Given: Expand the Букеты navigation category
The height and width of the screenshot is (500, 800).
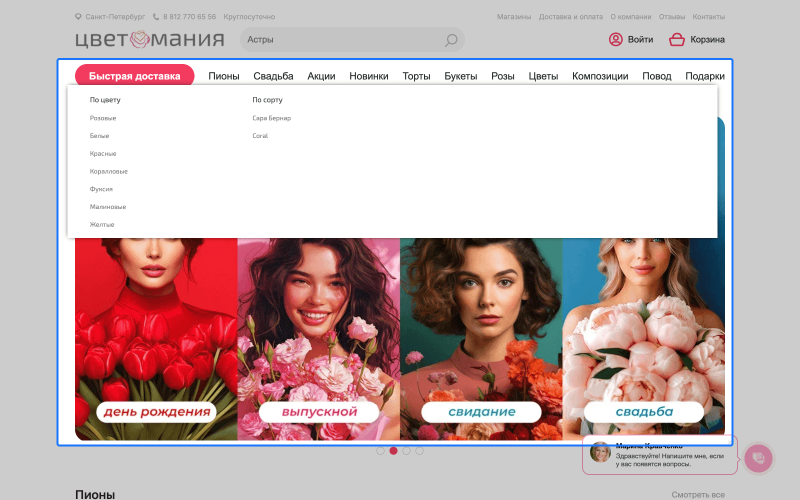Looking at the screenshot, I should (460, 76).
